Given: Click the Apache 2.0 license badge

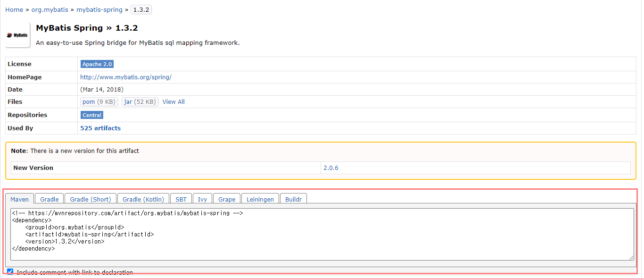Looking at the screenshot, I should (x=97, y=64).
